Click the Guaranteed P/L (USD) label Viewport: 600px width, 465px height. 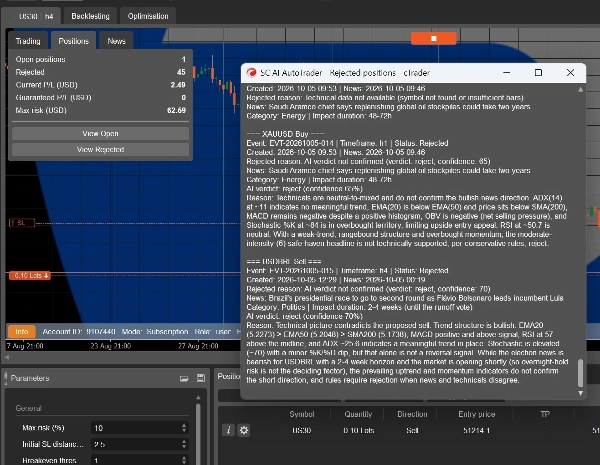click(54, 98)
